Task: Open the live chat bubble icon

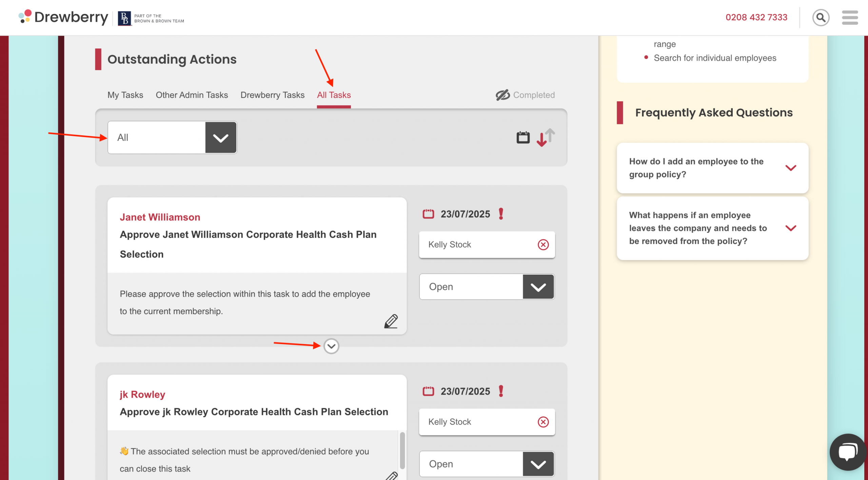Action: (848, 452)
